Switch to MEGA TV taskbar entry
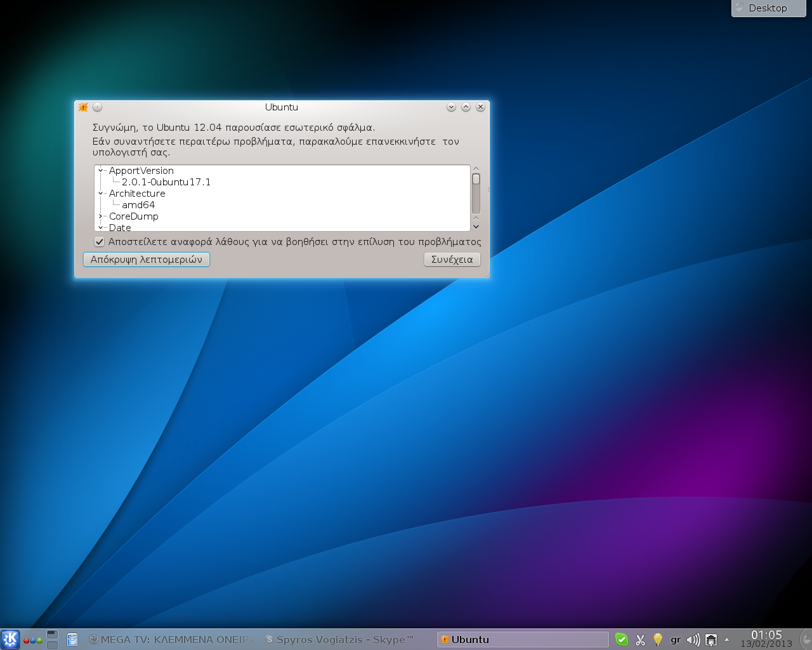 (171, 640)
